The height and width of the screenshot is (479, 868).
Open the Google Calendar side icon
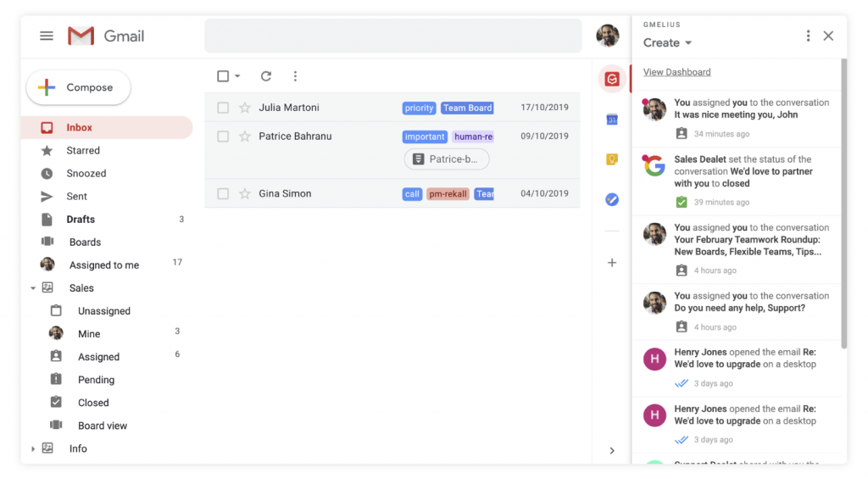pyautogui.click(x=612, y=119)
